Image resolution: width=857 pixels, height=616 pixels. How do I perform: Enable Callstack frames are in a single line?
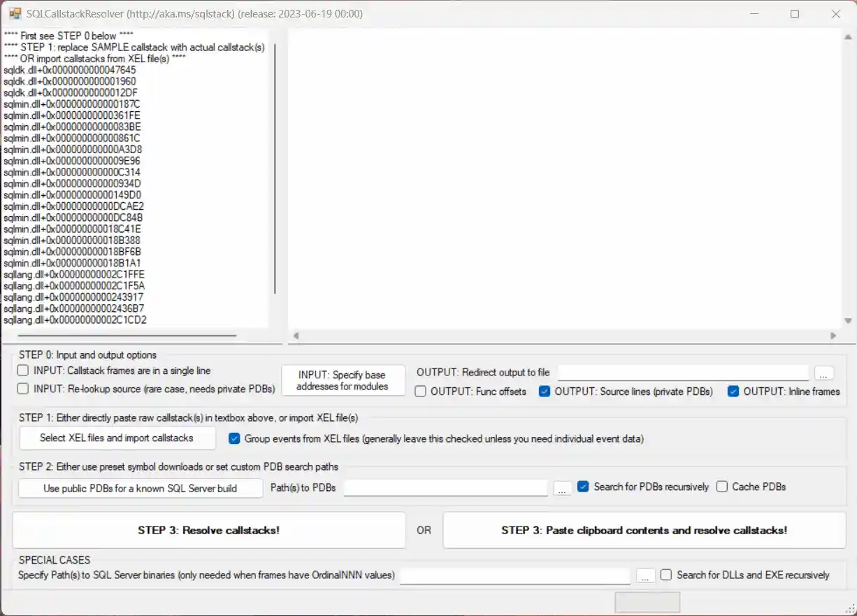pyautogui.click(x=23, y=371)
